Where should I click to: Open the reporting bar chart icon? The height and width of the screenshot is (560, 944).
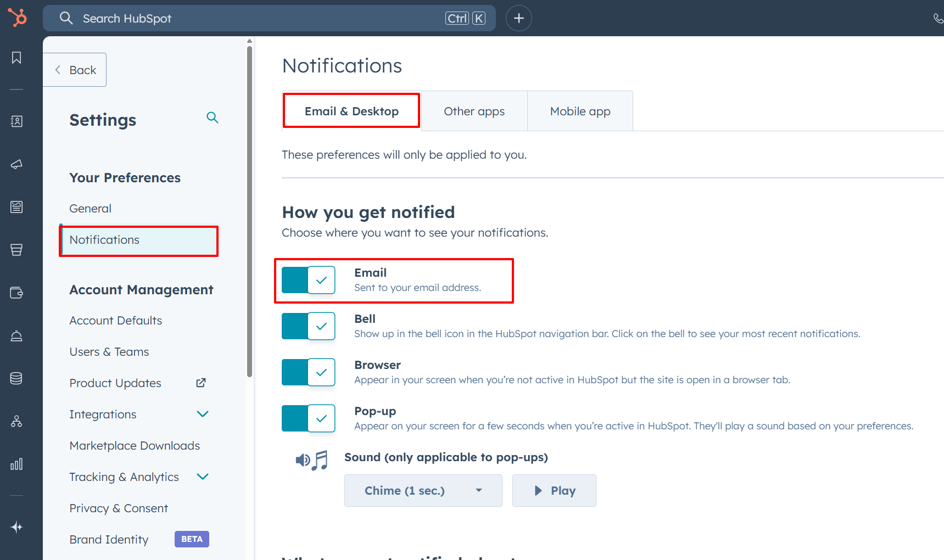pos(16,464)
